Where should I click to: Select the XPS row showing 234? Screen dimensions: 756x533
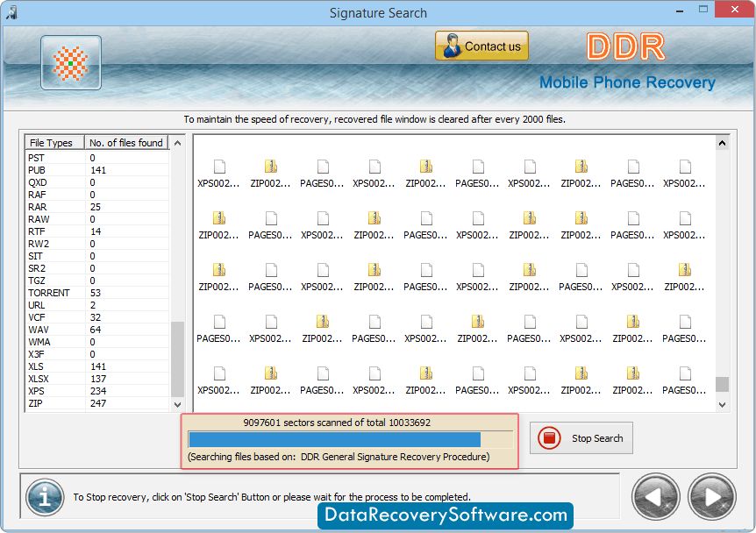pyautogui.click(x=97, y=391)
